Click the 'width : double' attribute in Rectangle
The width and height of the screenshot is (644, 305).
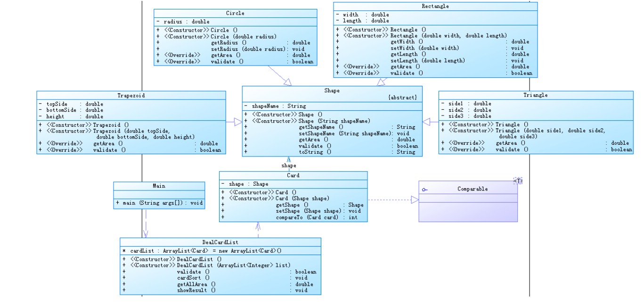pyautogui.click(x=366, y=15)
